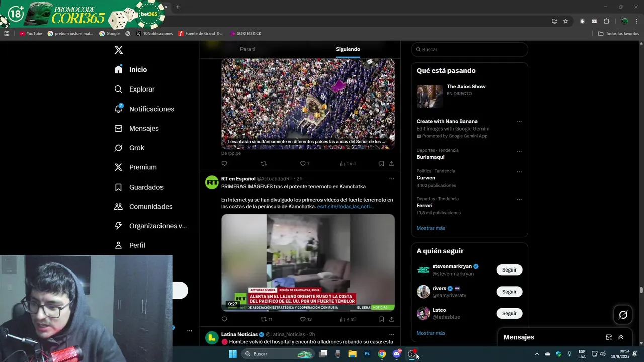Switch to the Para ti tab
Image resolution: width=644 pixels, height=362 pixels.
tap(248, 49)
